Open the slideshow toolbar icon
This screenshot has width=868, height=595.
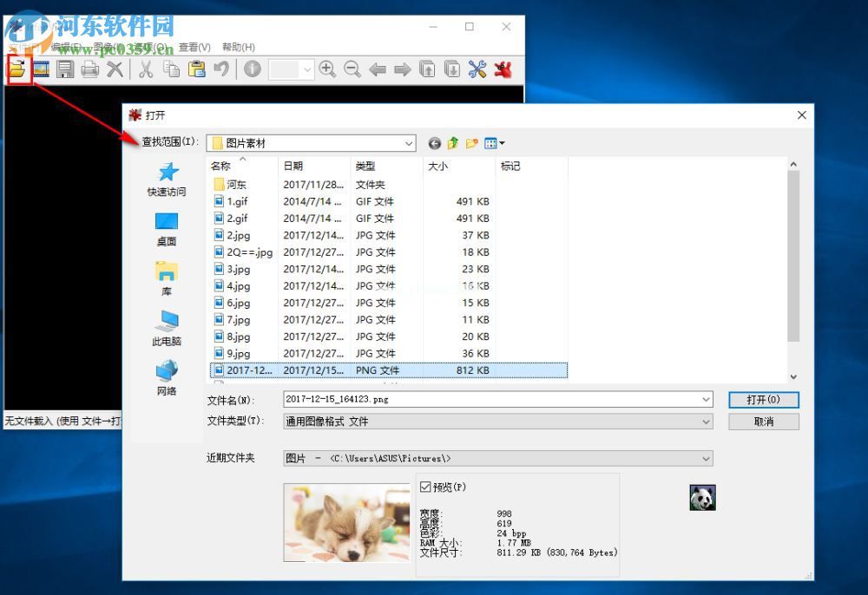click(41, 69)
